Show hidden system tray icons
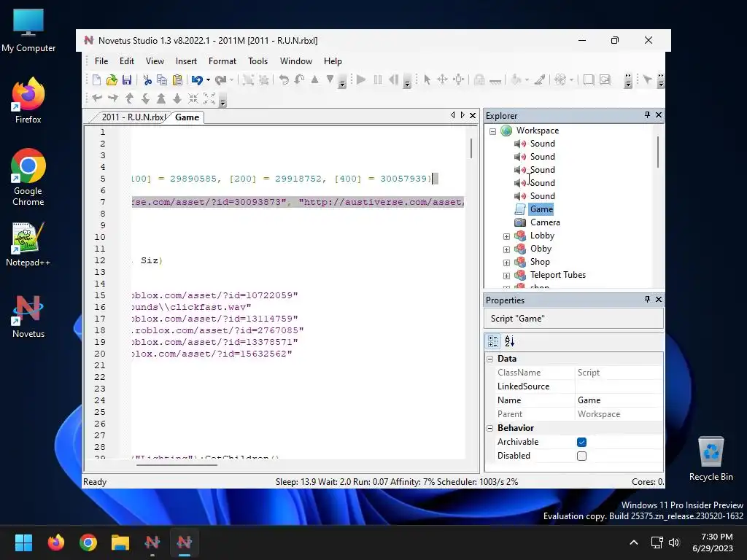 (634, 542)
